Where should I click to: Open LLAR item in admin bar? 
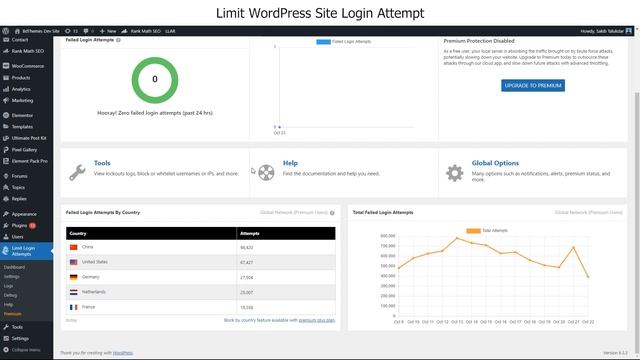point(170,31)
